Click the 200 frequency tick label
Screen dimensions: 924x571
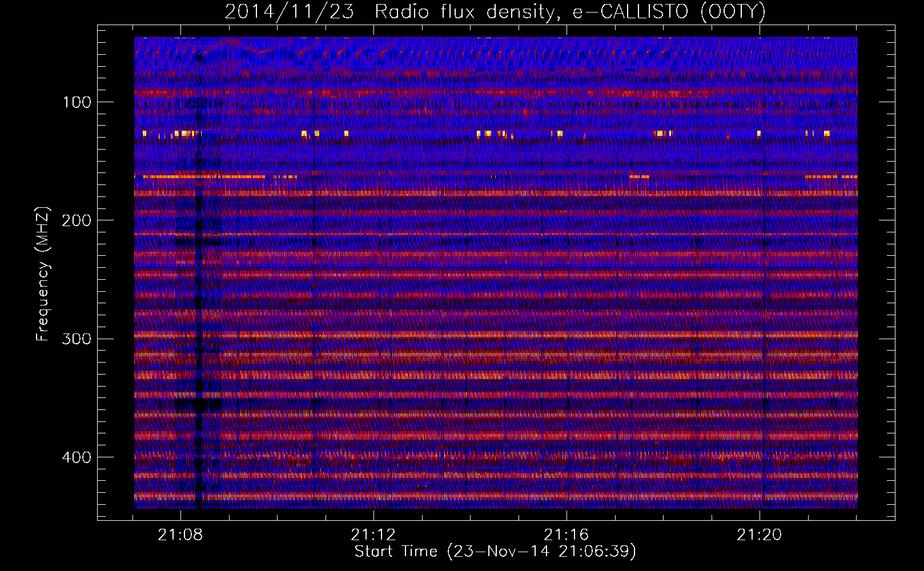[x=77, y=220]
